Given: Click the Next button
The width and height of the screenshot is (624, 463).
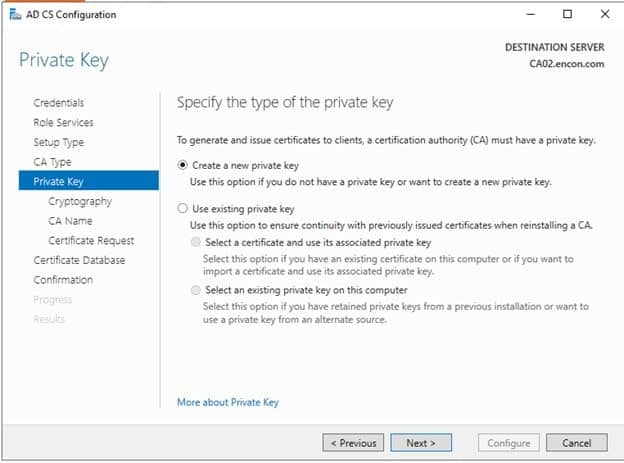Looking at the screenshot, I should pyautogui.click(x=420, y=443).
